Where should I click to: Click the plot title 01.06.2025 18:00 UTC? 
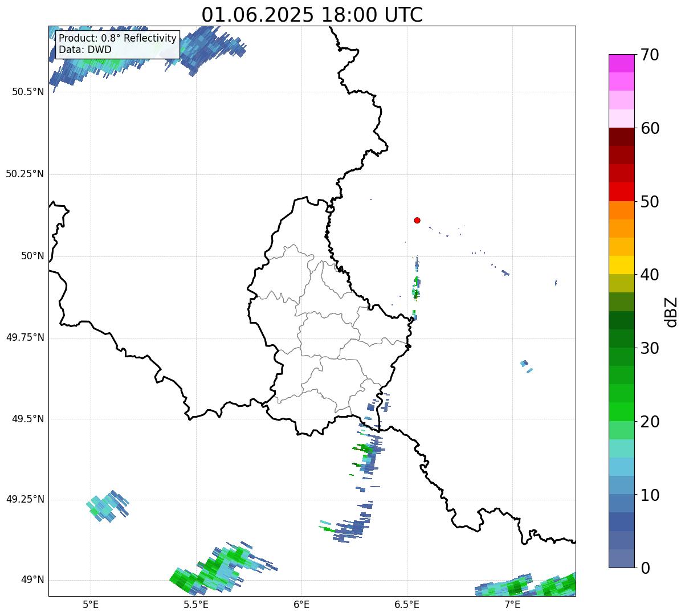[312, 14]
